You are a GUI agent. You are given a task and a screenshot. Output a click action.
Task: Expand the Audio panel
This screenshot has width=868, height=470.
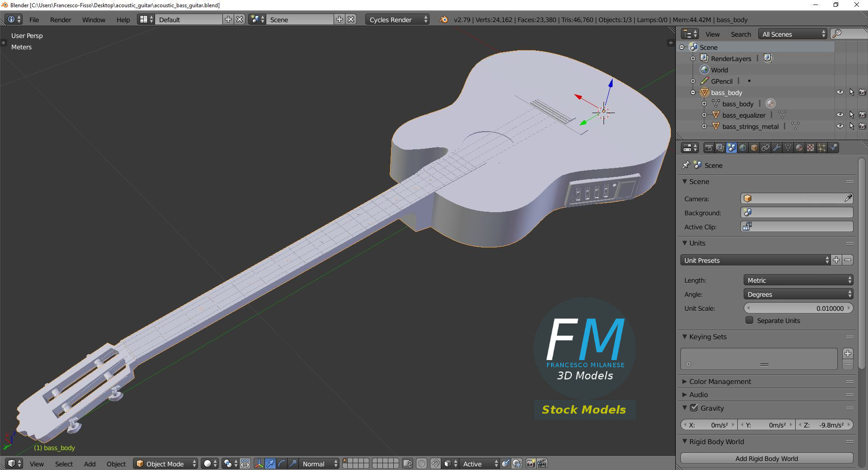[698, 394]
